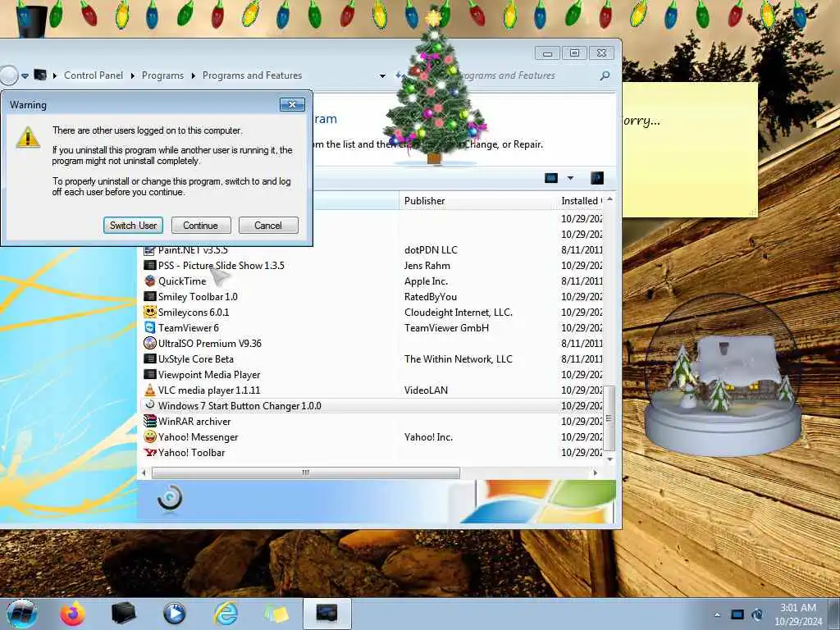The image size is (840, 630).
Task: Cancel the Warning dialog
Action: 268,226
